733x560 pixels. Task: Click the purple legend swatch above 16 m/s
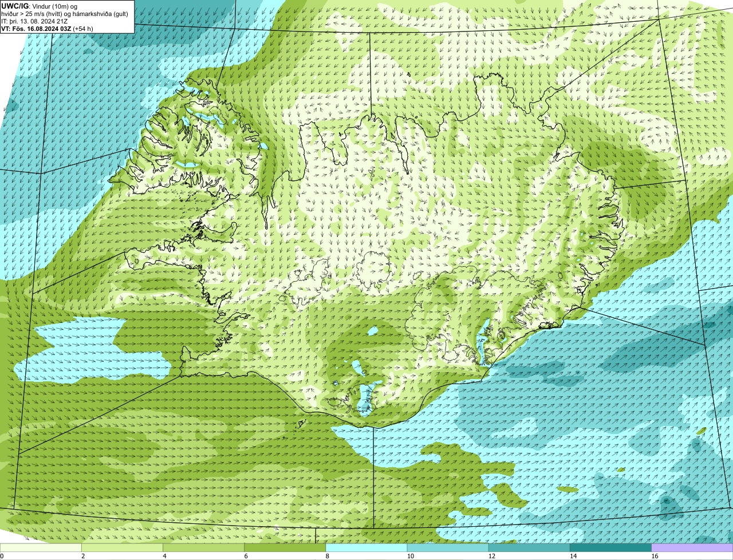[x=692, y=548]
